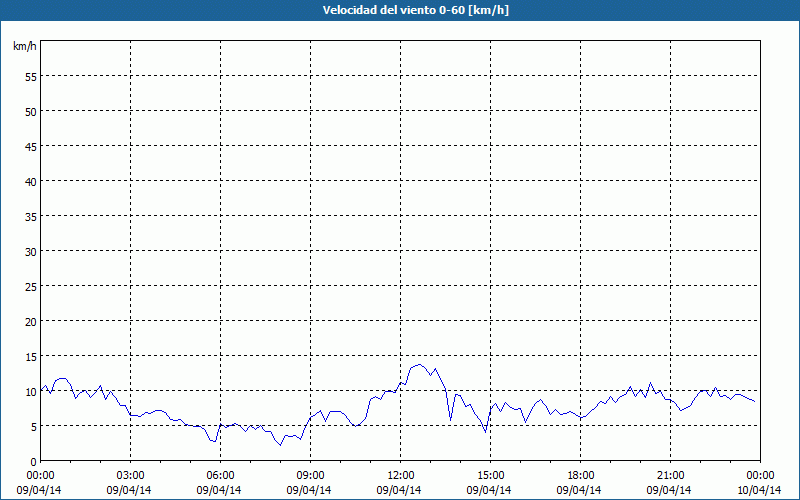Image resolution: width=800 pixels, height=500 pixels.
Task: Click the km/h unit label on y-axis
Action: 24,47
